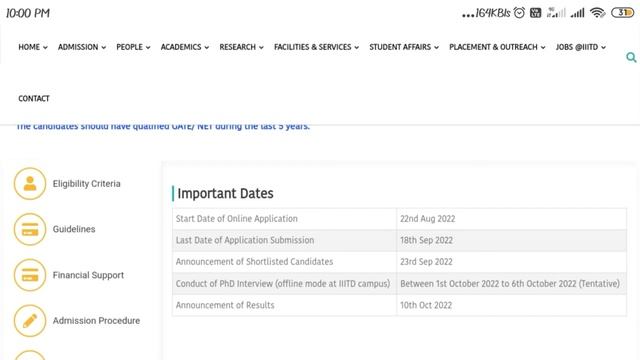Expand the HOME dropdown chevron
Viewport: 640px width, 360px height.
pyautogui.click(x=45, y=48)
